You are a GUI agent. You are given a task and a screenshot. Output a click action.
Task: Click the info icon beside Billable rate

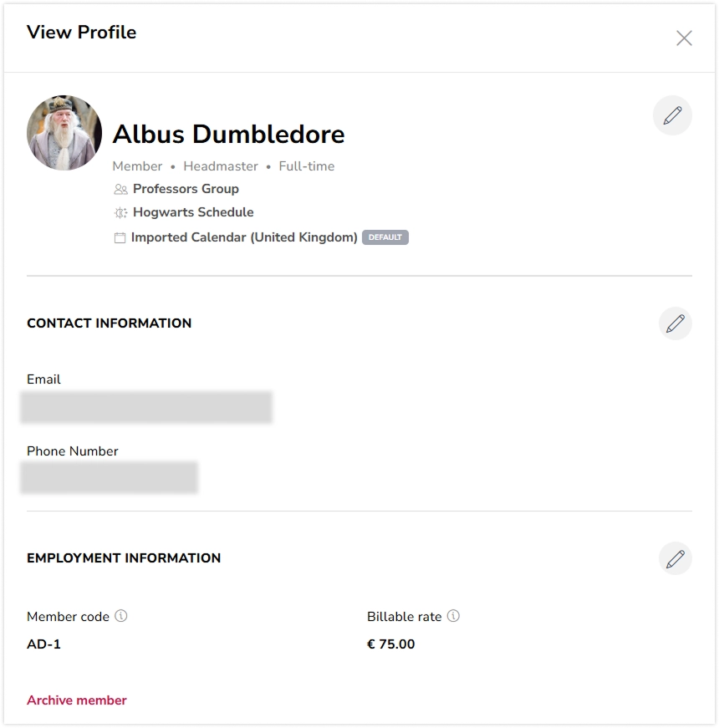click(x=453, y=616)
